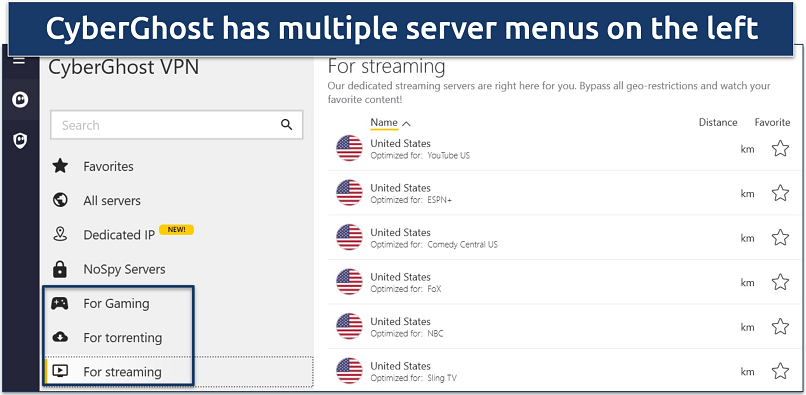Click the For Gaming controller icon

pos(60,303)
